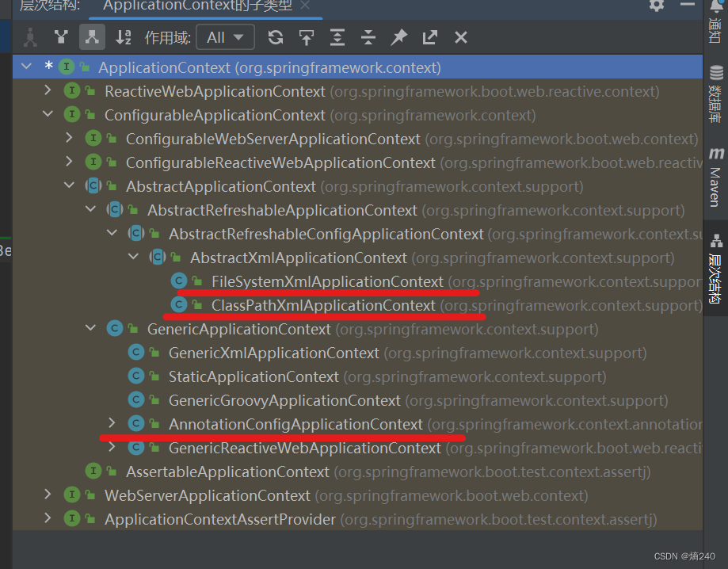This screenshot has width=728, height=569.
Task: Pin the hierarchy tab
Action: click(398, 36)
